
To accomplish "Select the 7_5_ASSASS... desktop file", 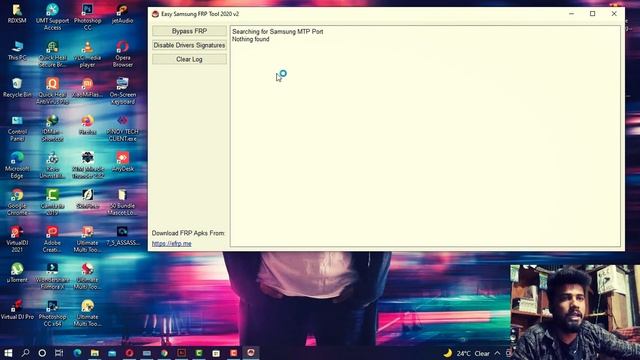I will pos(122,236).
